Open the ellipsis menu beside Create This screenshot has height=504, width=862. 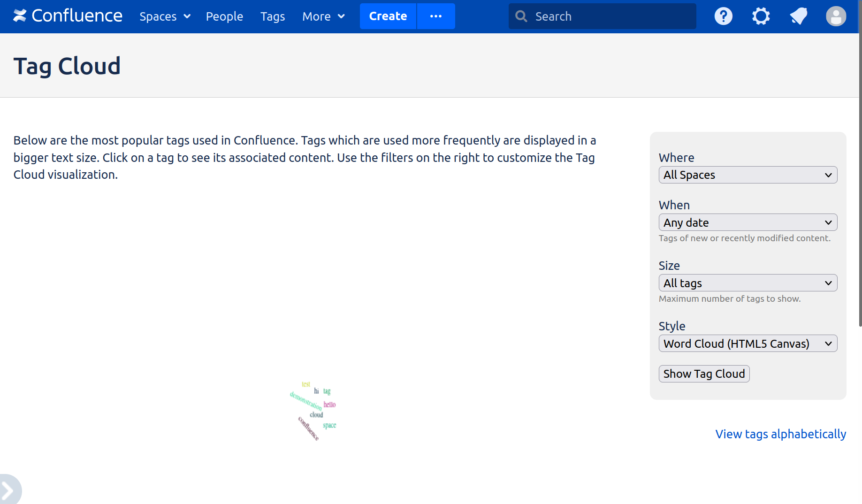pos(435,15)
